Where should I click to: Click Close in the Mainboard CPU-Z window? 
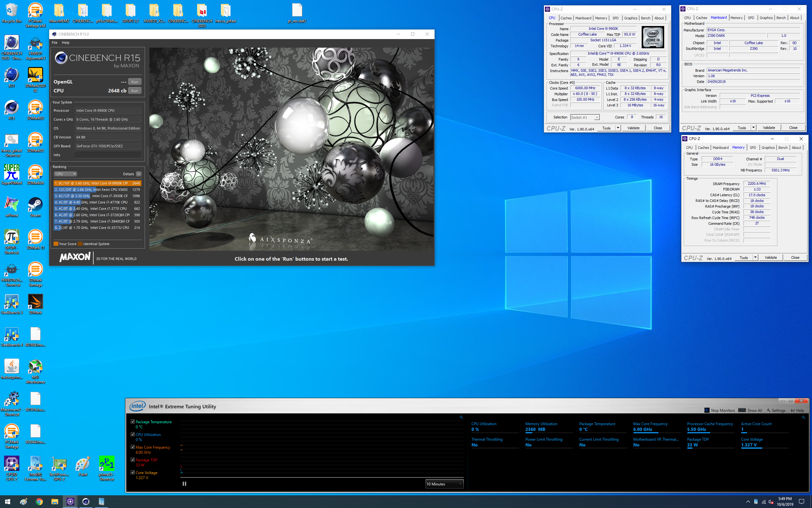pos(793,128)
